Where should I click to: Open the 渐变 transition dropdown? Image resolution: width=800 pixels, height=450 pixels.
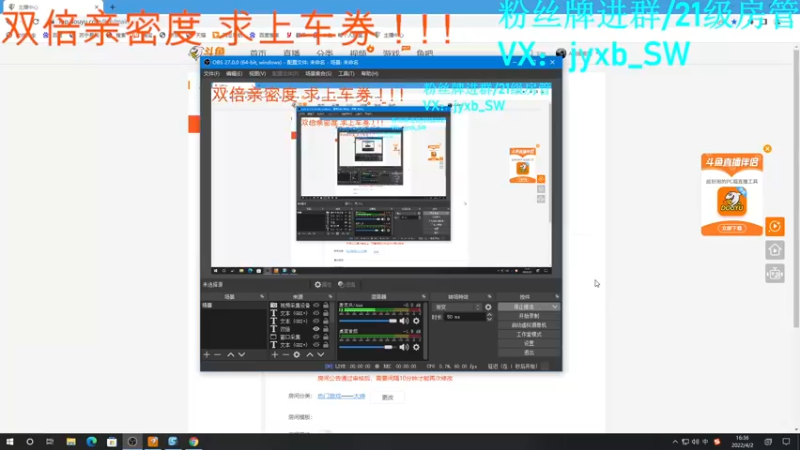(x=457, y=307)
